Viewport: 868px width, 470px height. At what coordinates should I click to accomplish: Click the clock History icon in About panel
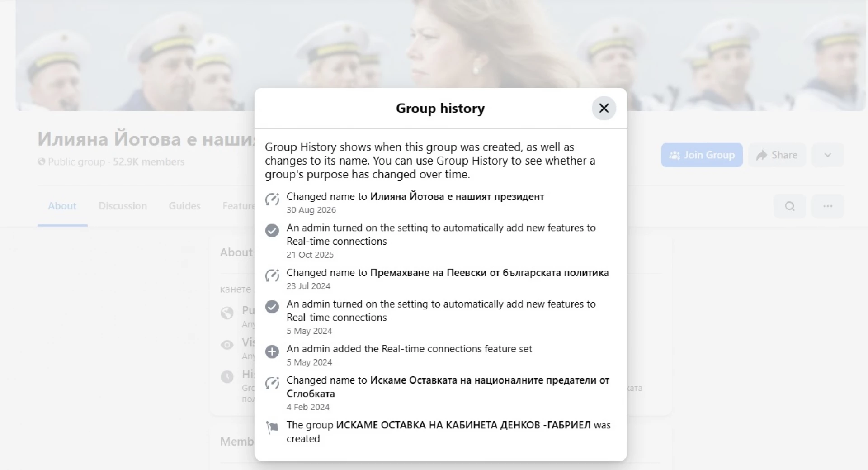pyautogui.click(x=227, y=376)
